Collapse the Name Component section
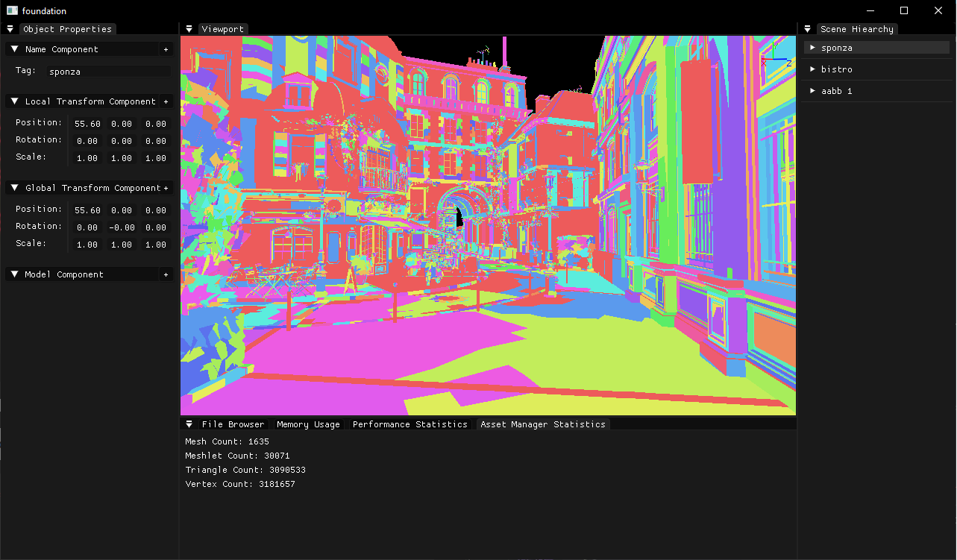 tap(14, 49)
